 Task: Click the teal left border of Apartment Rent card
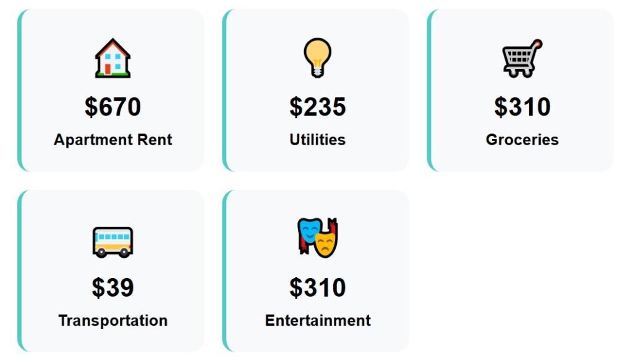pyautogui.click(x=20, y=90)
